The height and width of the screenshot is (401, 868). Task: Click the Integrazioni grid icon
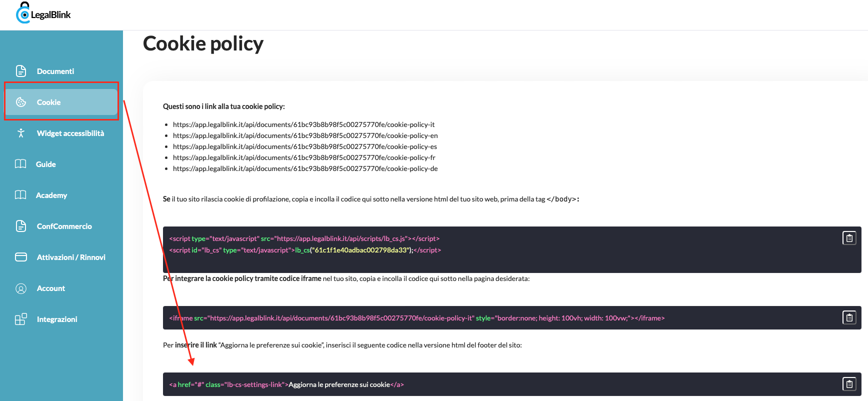coord(21,319)
